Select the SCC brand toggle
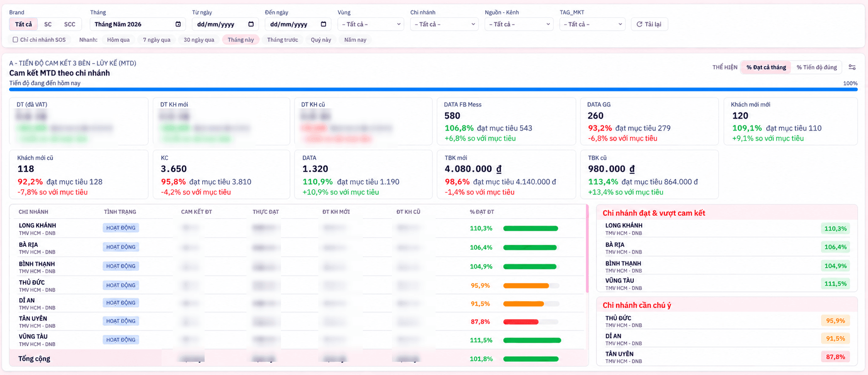This screenshot has width=868, height=375. pyautogui.click(x=70, y=24)
